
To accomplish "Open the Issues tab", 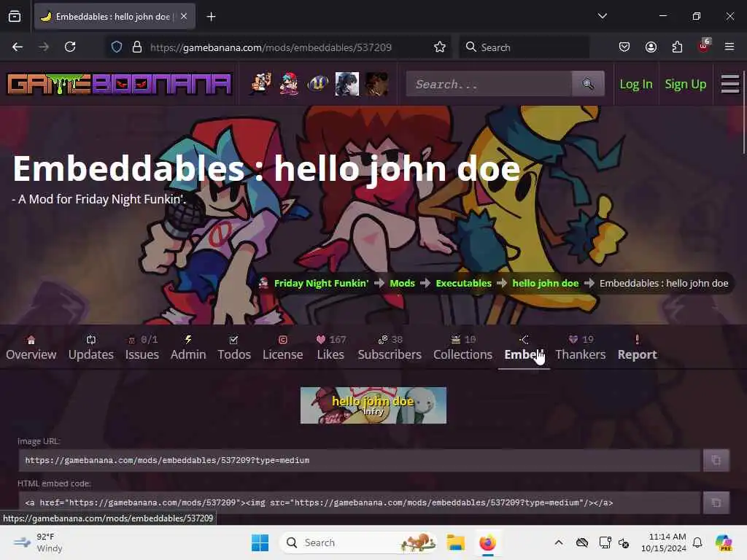I will [142, 348].
